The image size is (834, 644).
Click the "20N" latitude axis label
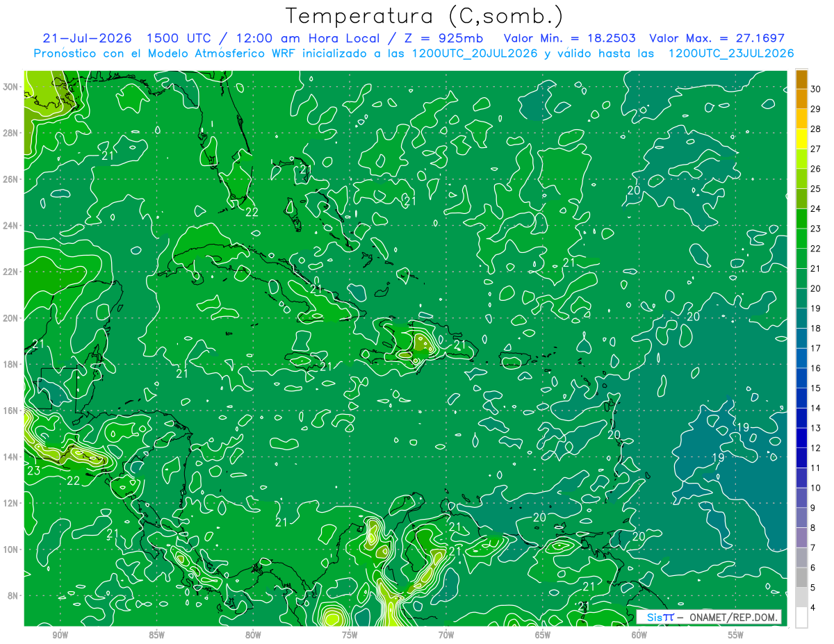pos(11,318)
